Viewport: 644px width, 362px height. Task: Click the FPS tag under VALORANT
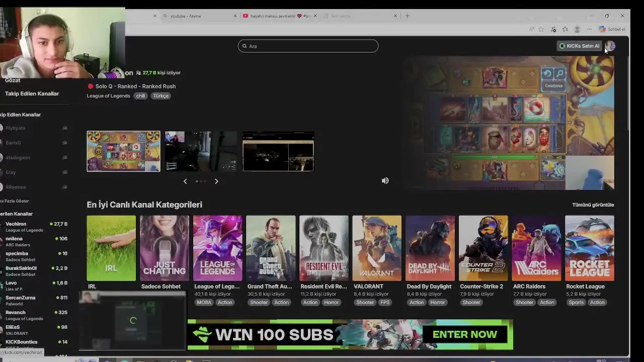click(385, 303)
